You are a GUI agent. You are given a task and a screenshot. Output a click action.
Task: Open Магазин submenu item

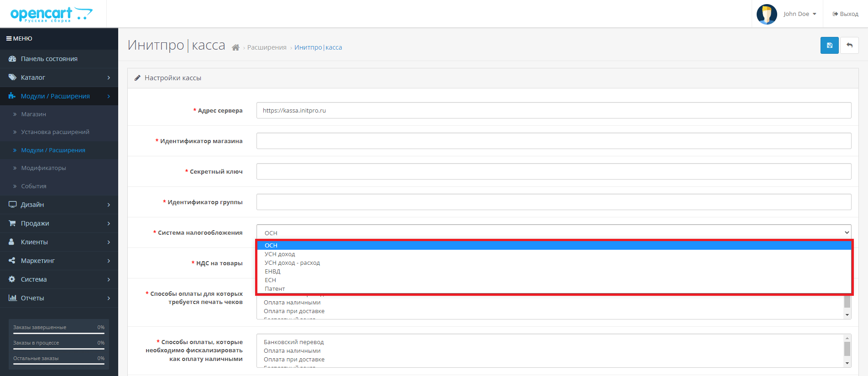(x=59, y=114)
